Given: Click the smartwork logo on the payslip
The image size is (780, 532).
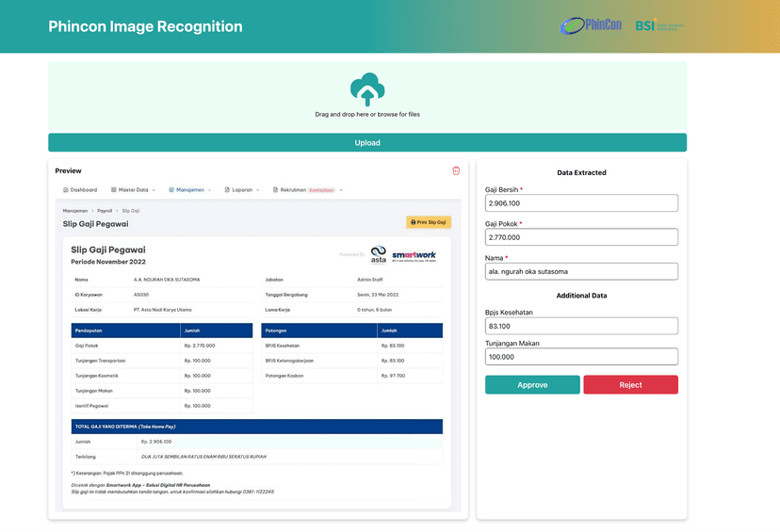Looking at the screenshot, I should tap(414, 256).
